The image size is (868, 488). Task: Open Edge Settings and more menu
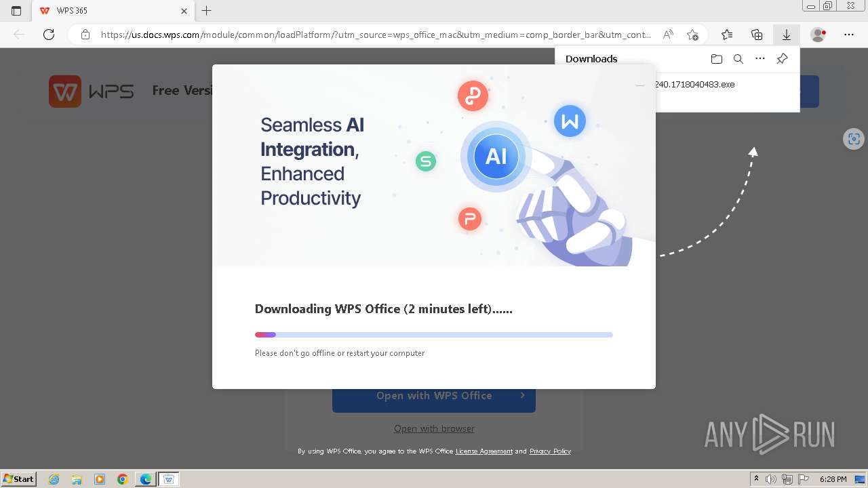pos(849,35)
